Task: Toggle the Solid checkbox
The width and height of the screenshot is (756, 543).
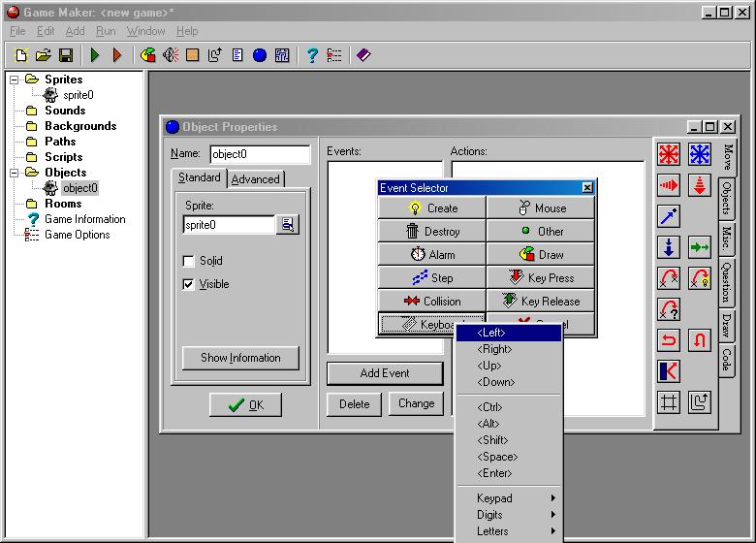Action: (x=189, y=261)
